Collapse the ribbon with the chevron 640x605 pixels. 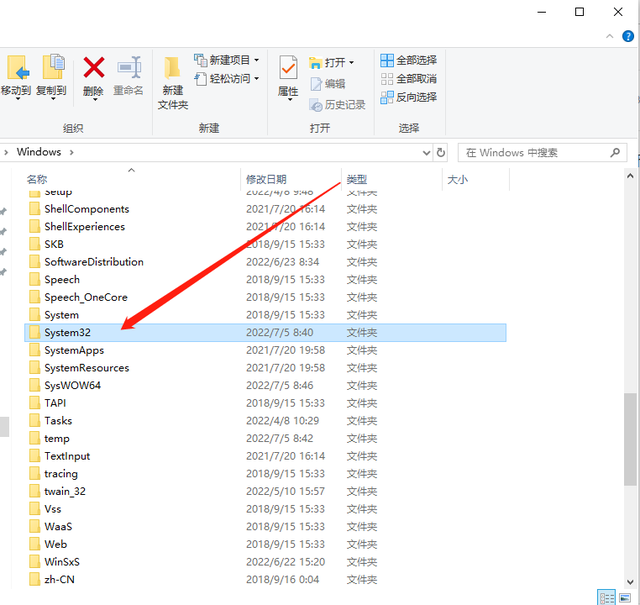609,36
